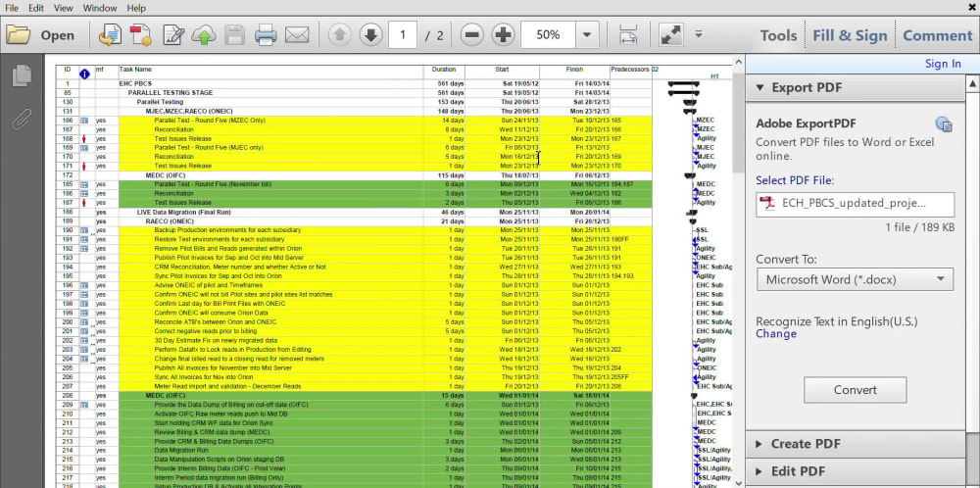This screenshot has height=488, width=980.
Task: Open the View menu
Action: (x=63, y=8)
